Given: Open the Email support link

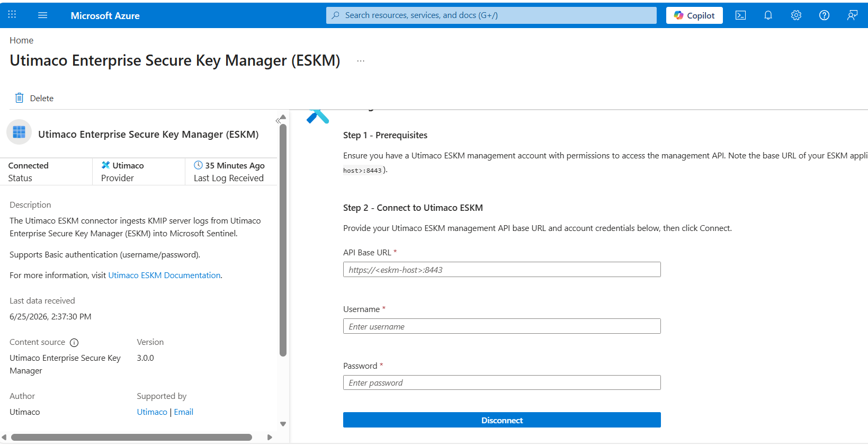Looking at the screenshot, I should pos(183,412).
